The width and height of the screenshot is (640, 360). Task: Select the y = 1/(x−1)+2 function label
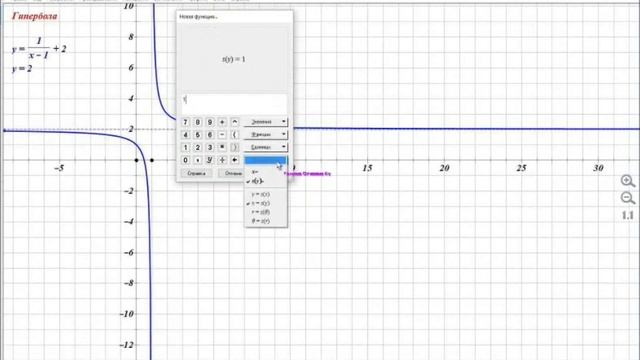point(39,48)
